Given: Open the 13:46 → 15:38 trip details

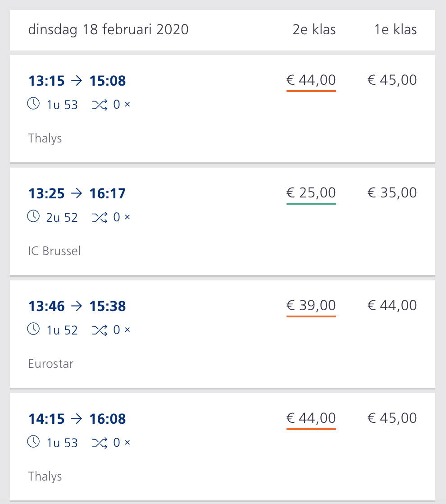Looking at the screenshot, I should 77,307.
